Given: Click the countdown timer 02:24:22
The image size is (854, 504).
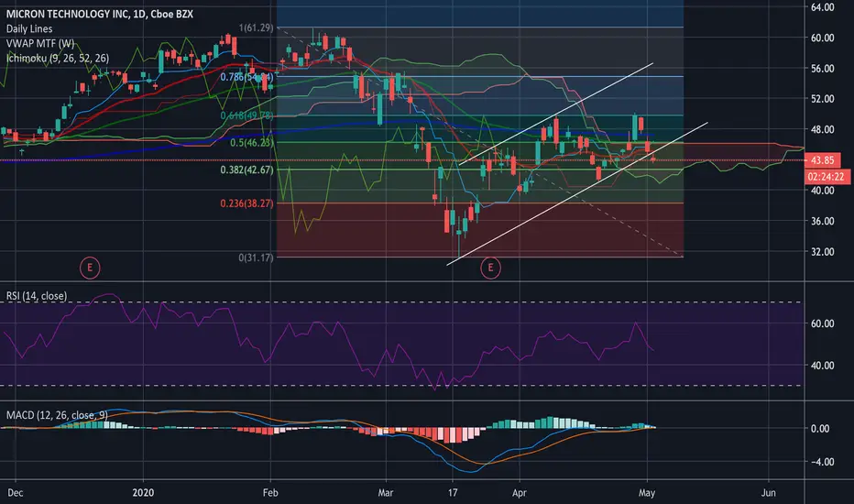Looking at the screenshot, I should pos(827,177).
